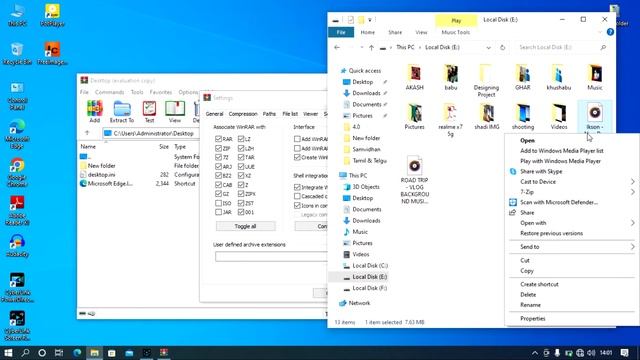Toggle the CAB association checkbox
Image resolution: width=640 pixels, height=360 pixels.
point(218,185)
